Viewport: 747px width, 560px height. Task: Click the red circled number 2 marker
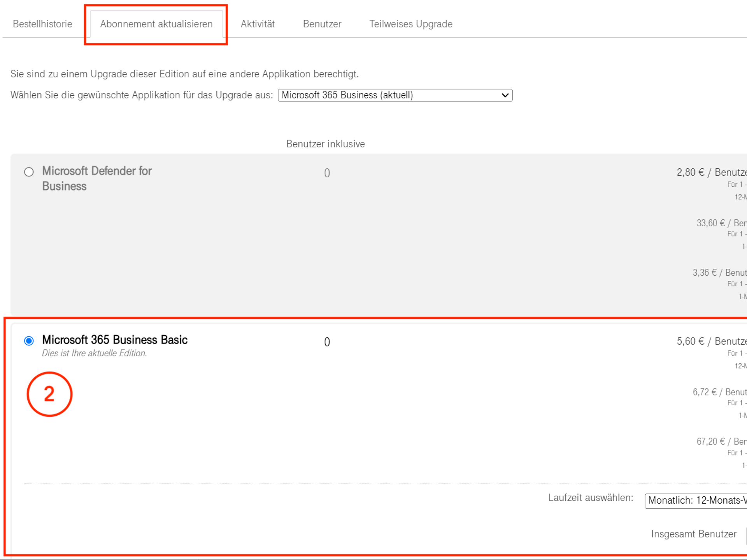pyautogui.click(x=49, y=394)
